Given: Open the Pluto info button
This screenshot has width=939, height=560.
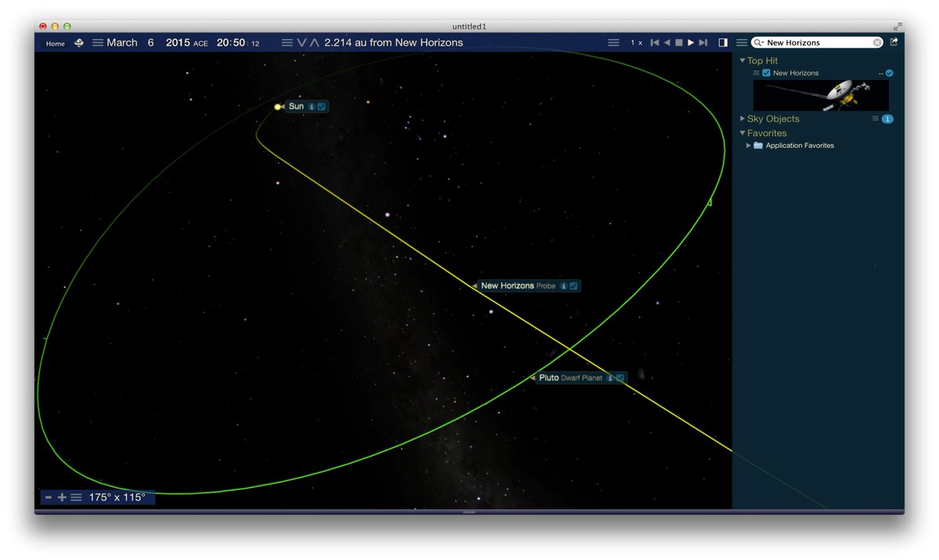Looking at the screenshot, I should coord(610,378).
